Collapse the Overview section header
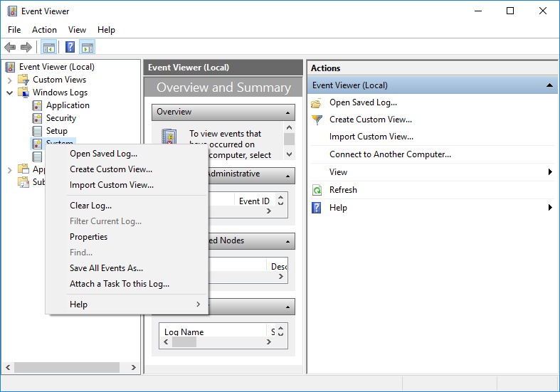Image resolution: width=560 pixels, height=392 pixels. 288,112
